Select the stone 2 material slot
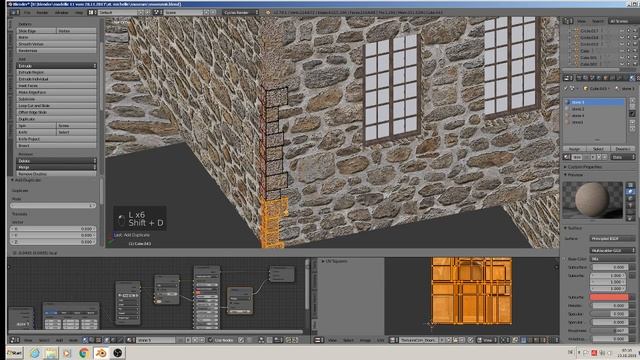This screenshot has height=360, width=640. point(595,109)
